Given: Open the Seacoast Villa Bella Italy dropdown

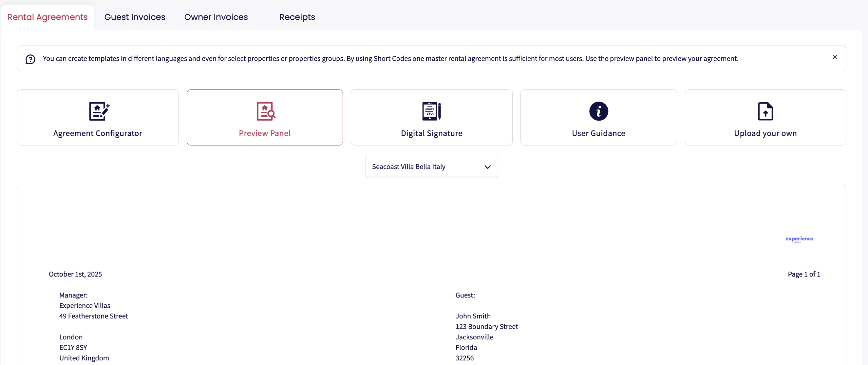Looking at the screenshot, I should click(x=408, y=166).
